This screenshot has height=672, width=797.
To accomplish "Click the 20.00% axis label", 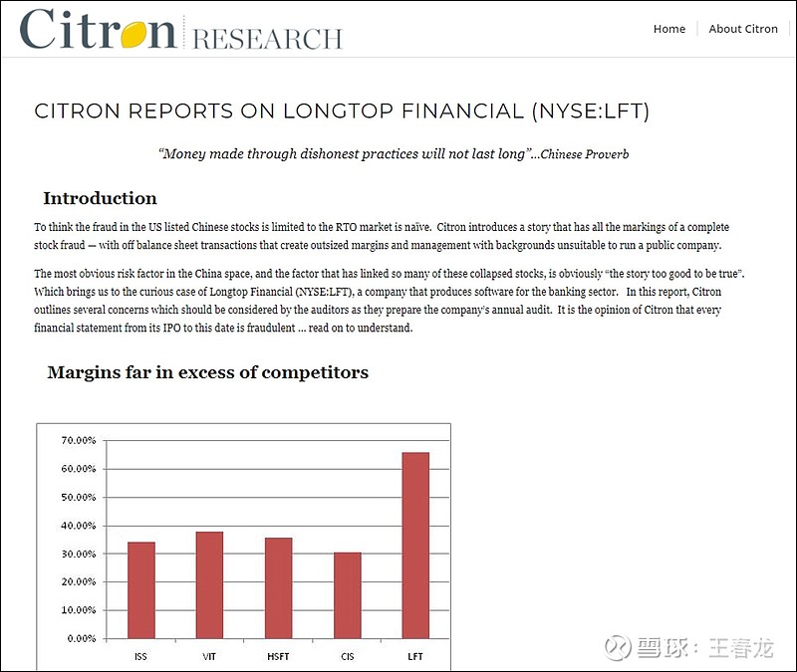I will [x=79, y=581].
